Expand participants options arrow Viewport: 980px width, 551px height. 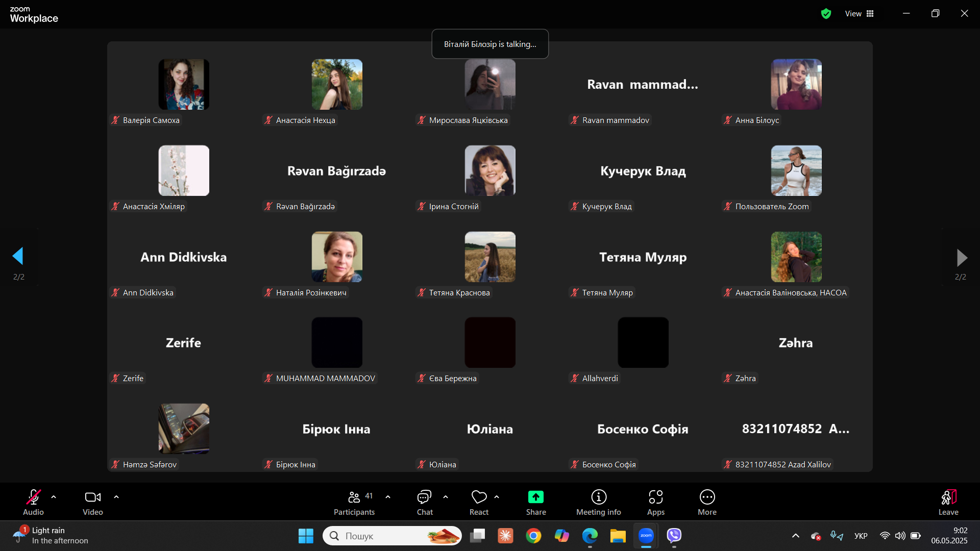(388, 496)
